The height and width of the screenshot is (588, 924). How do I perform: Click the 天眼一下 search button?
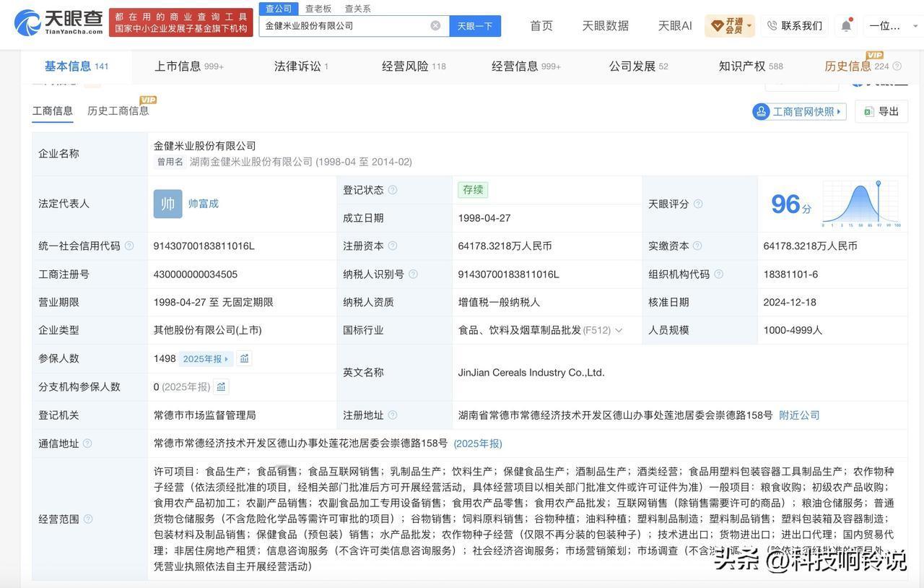point(475,26)
